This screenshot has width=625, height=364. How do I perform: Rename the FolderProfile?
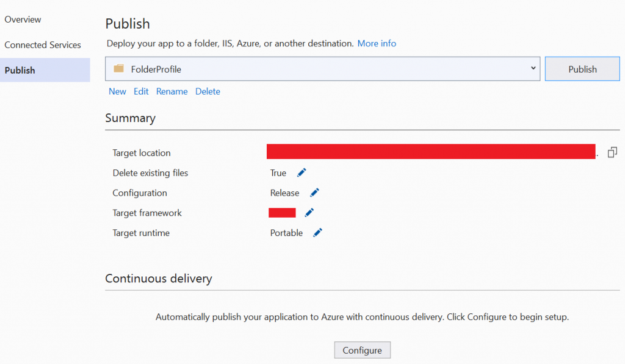coord(172,91)
